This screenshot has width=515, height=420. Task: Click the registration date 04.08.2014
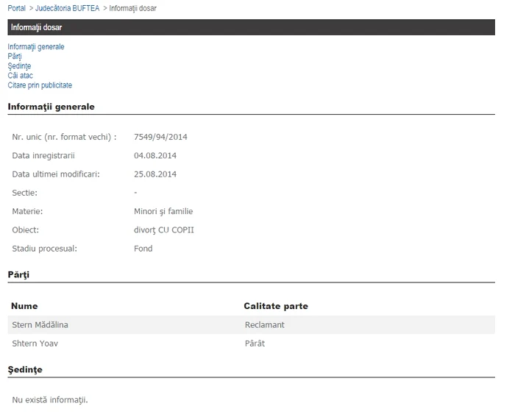click(x=155, y=156)
